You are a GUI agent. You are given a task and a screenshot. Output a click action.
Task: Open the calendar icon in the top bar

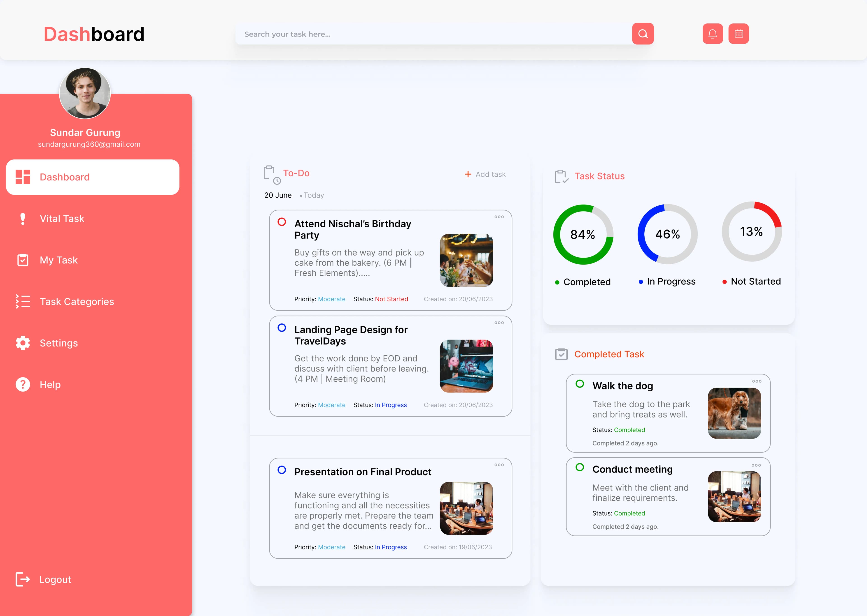click(739, 33)
